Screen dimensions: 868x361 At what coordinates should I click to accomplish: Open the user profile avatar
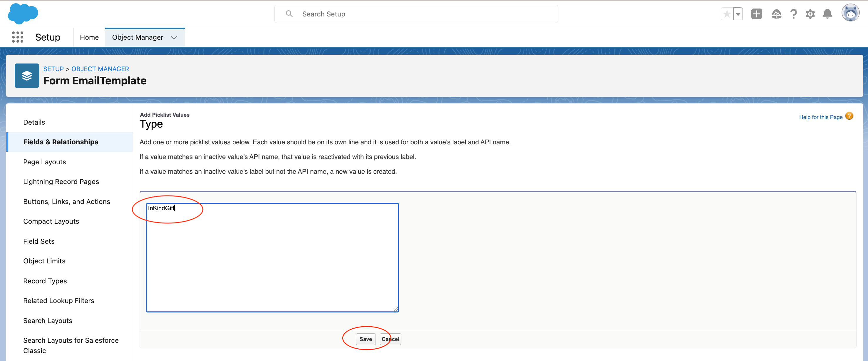(850, 13)
